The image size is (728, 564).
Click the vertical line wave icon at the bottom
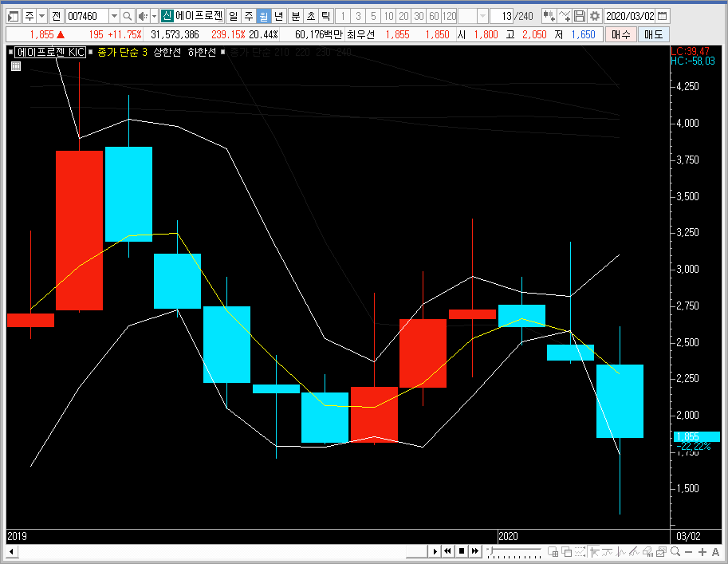coord(620,551)
